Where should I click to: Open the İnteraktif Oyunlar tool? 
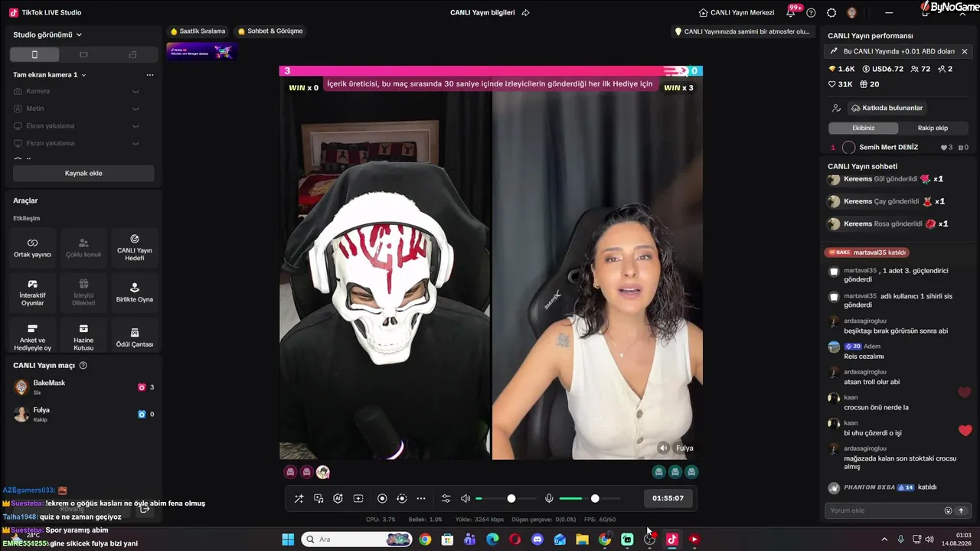[32, 292]
